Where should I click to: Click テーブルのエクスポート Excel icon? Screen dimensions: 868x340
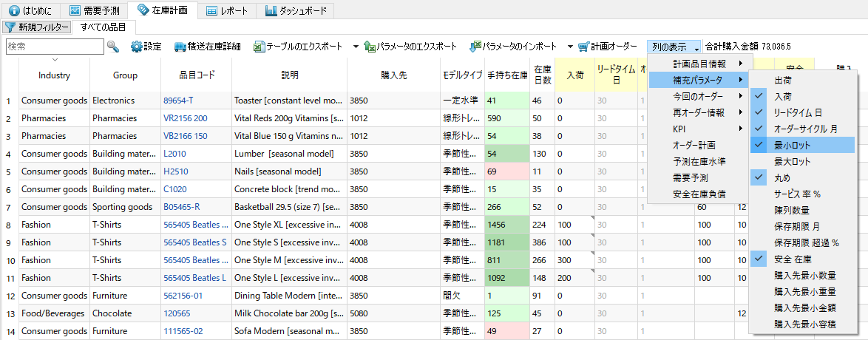259,47
